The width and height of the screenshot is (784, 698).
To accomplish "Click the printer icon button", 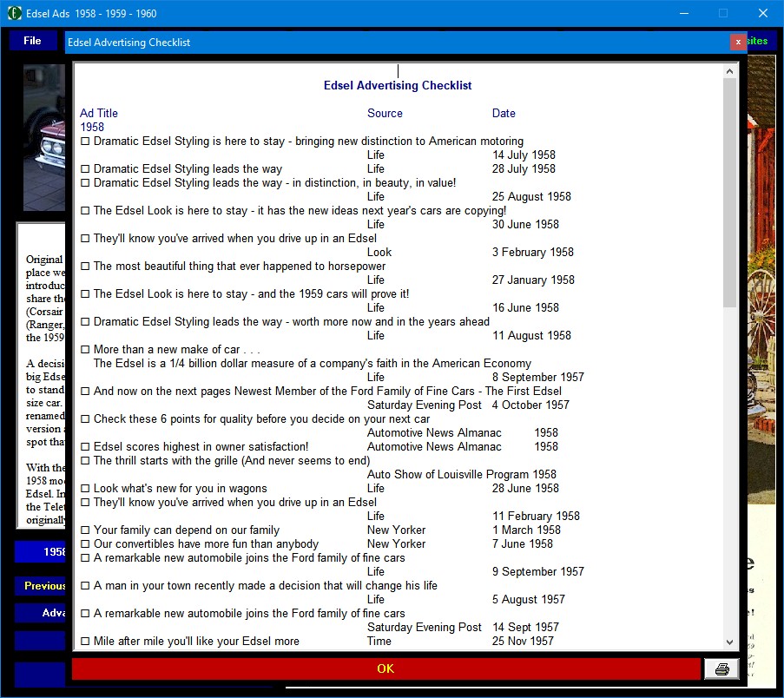I will [x=721, y=669].
